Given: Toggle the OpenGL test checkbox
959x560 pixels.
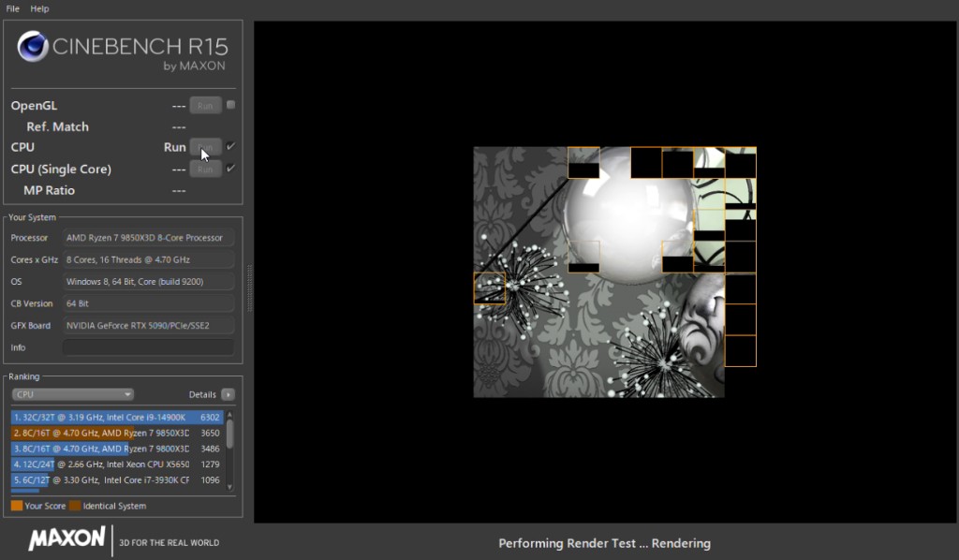Looking at the screenshot, I should coord(230,105).
